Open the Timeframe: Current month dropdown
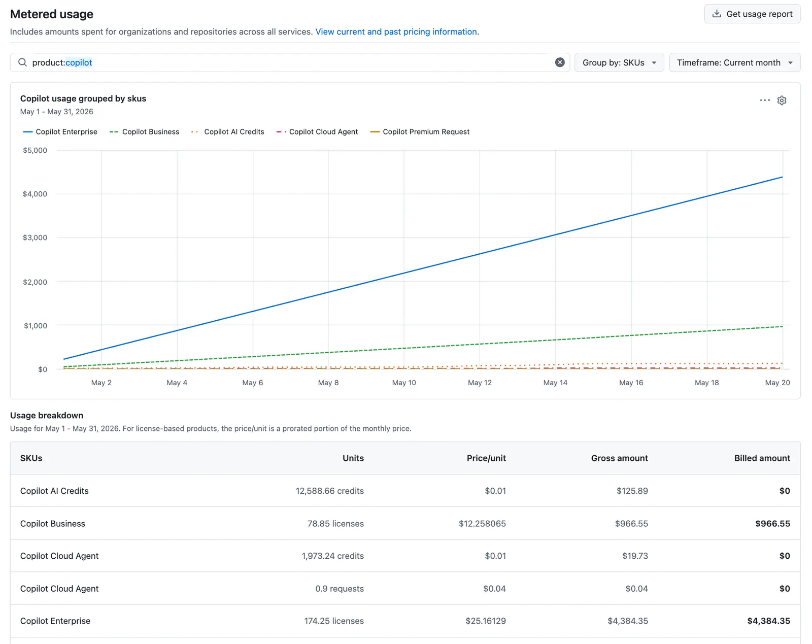 pyautogui.click(x=734, y=62)
